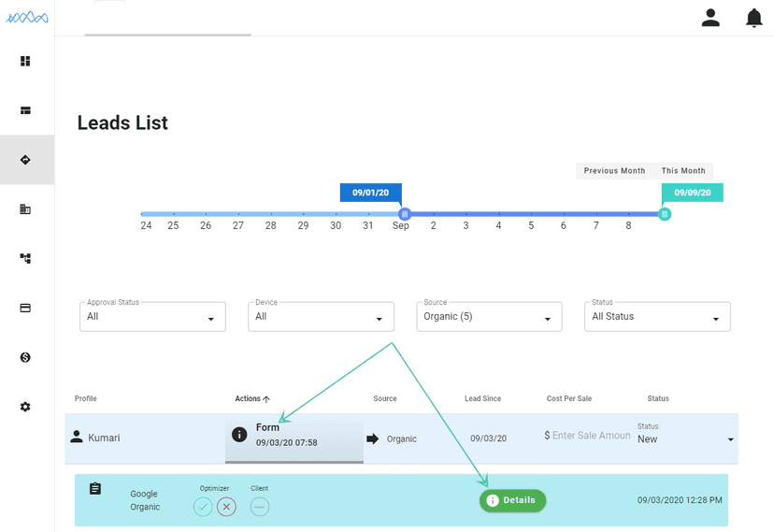Screen dimensions: 774x532
Task: Approve lead with Optimizer checkmark
Action: (203, 507)
